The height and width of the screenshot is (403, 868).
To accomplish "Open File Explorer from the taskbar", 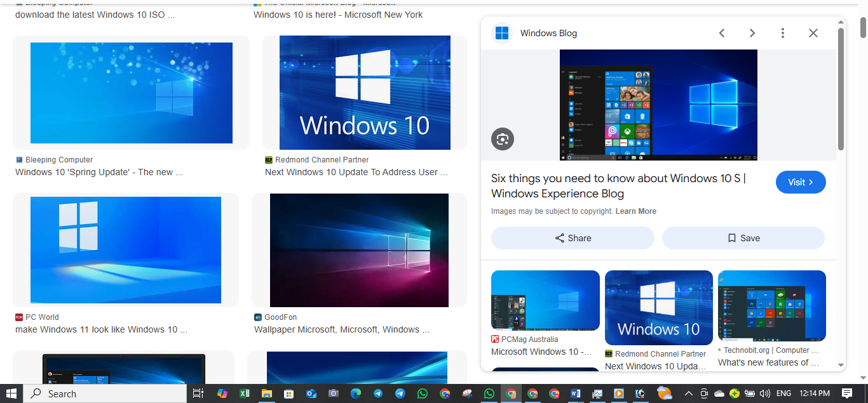I will pos(266,393).
